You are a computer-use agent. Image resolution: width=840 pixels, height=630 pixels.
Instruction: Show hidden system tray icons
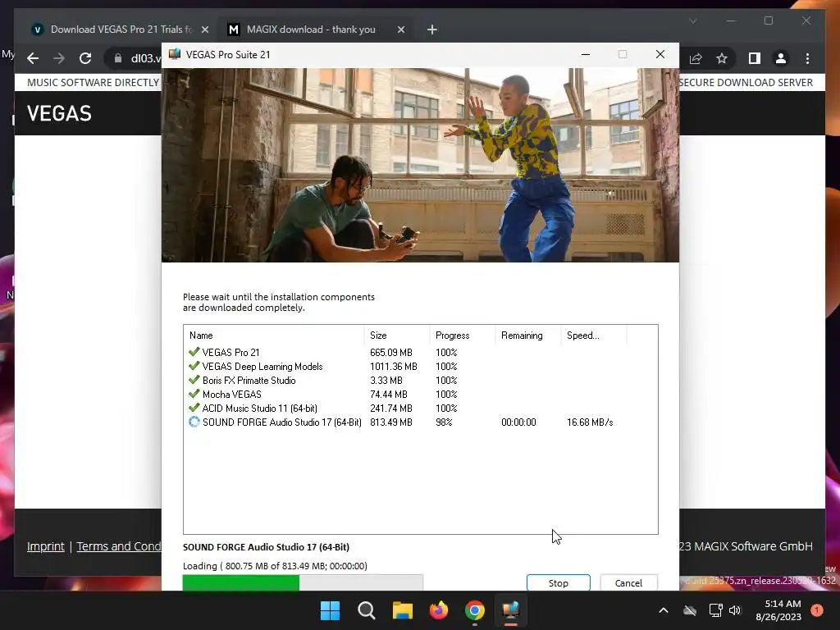tap(663, 610)
